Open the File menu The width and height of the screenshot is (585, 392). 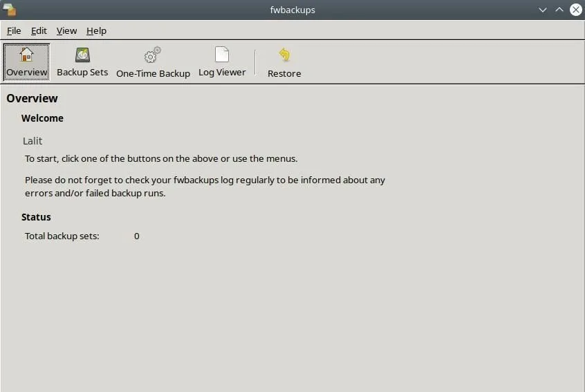[x=14, y=30]
